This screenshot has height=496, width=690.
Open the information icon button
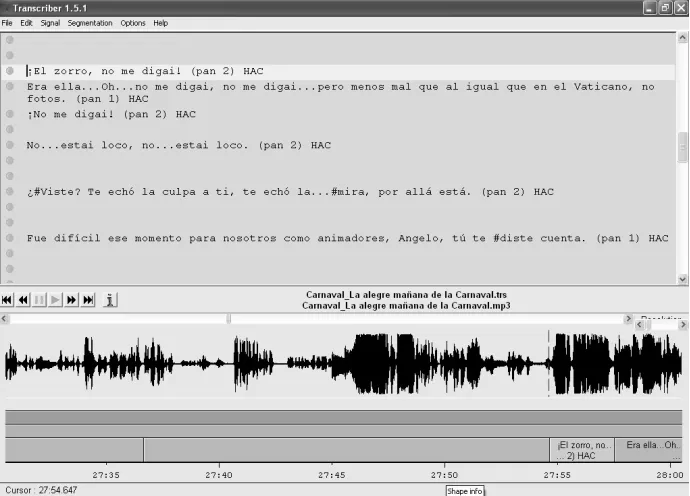pos(110,300)
